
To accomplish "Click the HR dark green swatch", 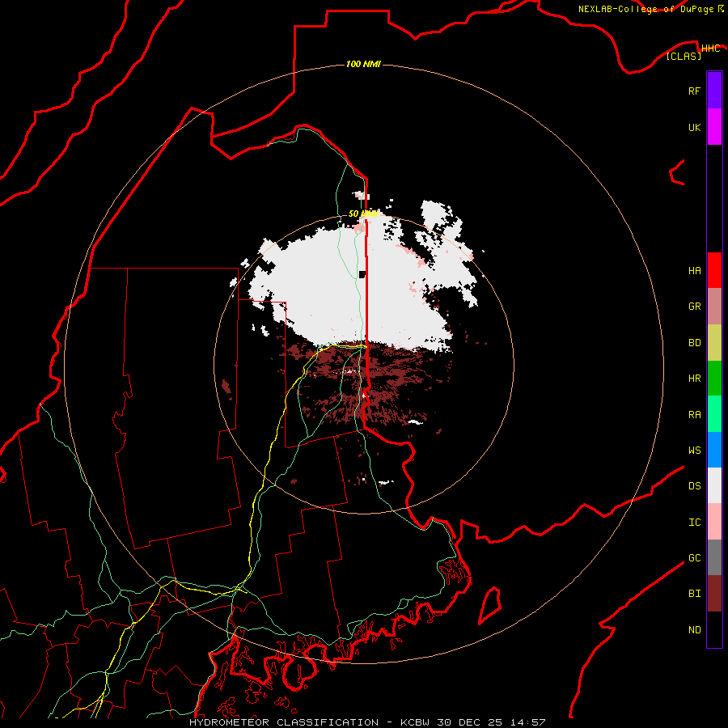I will [x=714, y=379].
